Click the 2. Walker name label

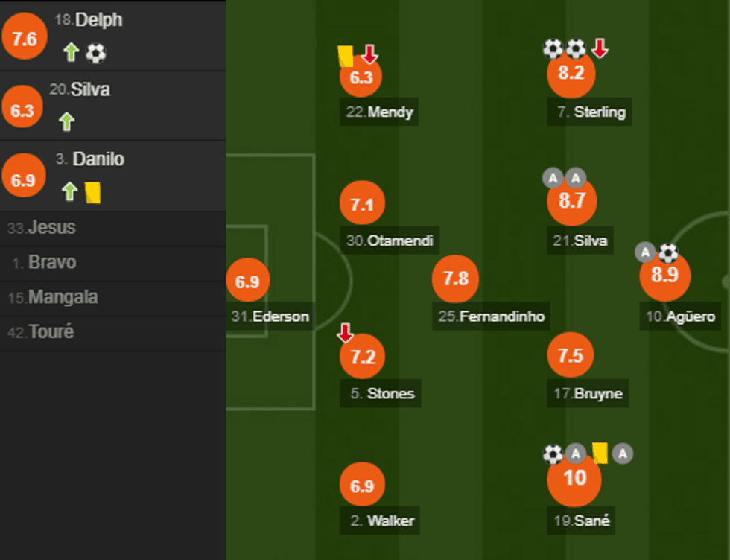(381, 521)
